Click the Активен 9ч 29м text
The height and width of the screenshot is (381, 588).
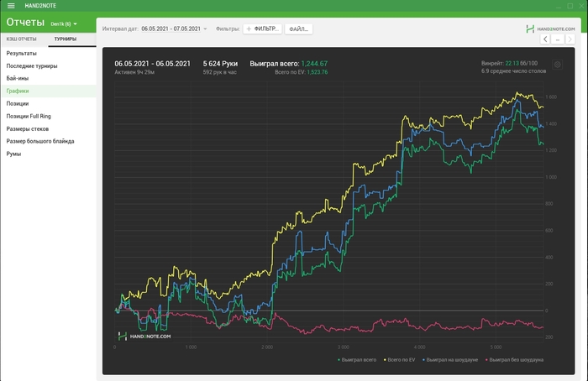point(134,72)
